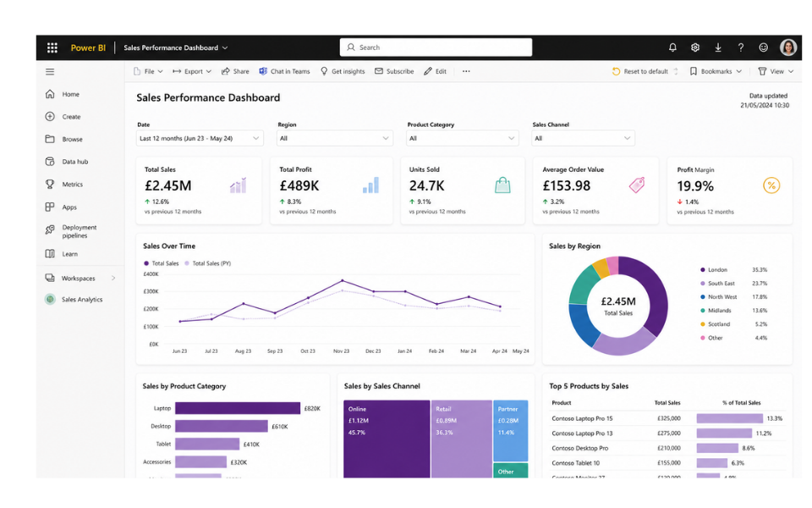Click the Profit Margin percent icon
Screen dimensions: 812x508
point(771,185)
